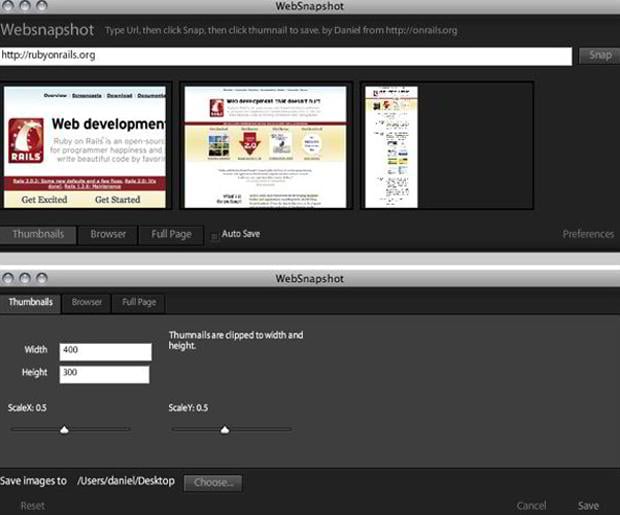Open Full Page tab in top window
The height and width of the screenshot is (515, 620).
[x=171, y=234]
